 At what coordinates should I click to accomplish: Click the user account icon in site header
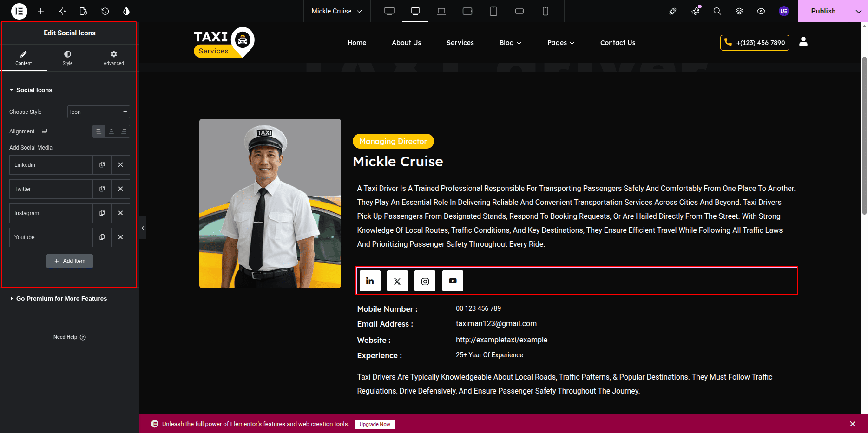(803, 42)
